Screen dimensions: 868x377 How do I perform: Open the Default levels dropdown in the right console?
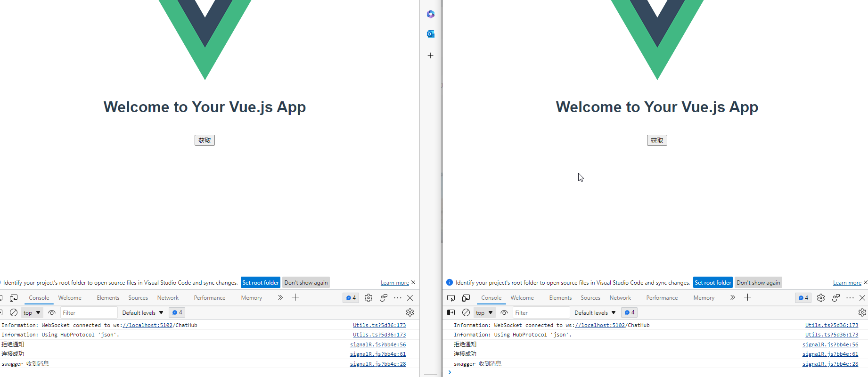point(595,313)
